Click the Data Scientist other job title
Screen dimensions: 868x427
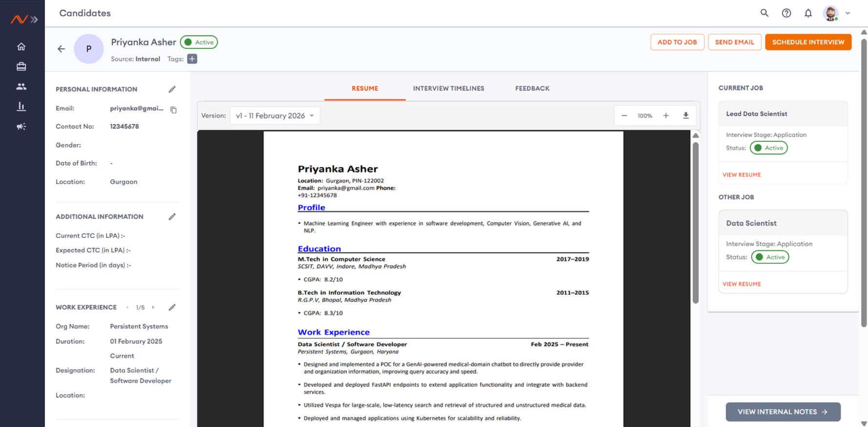point(751,223)
